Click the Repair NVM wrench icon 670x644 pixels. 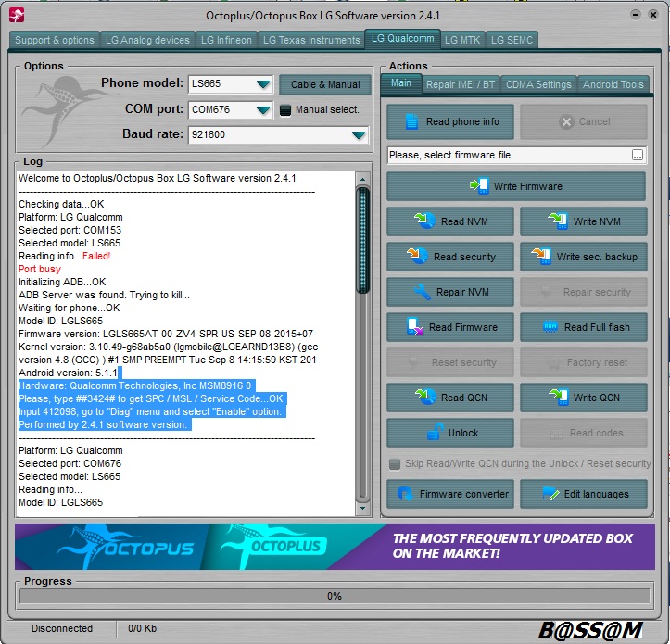(x=423, y=292)
